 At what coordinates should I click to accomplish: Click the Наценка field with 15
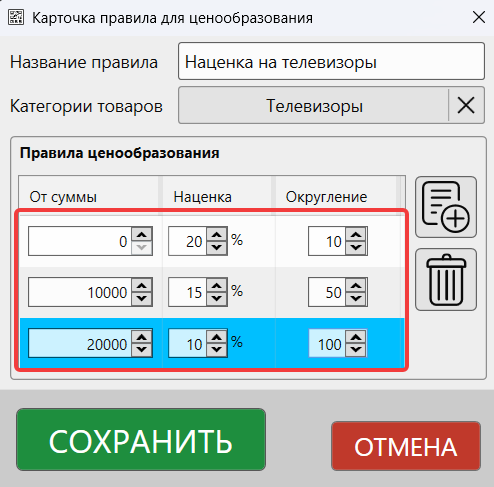point(187,292)
